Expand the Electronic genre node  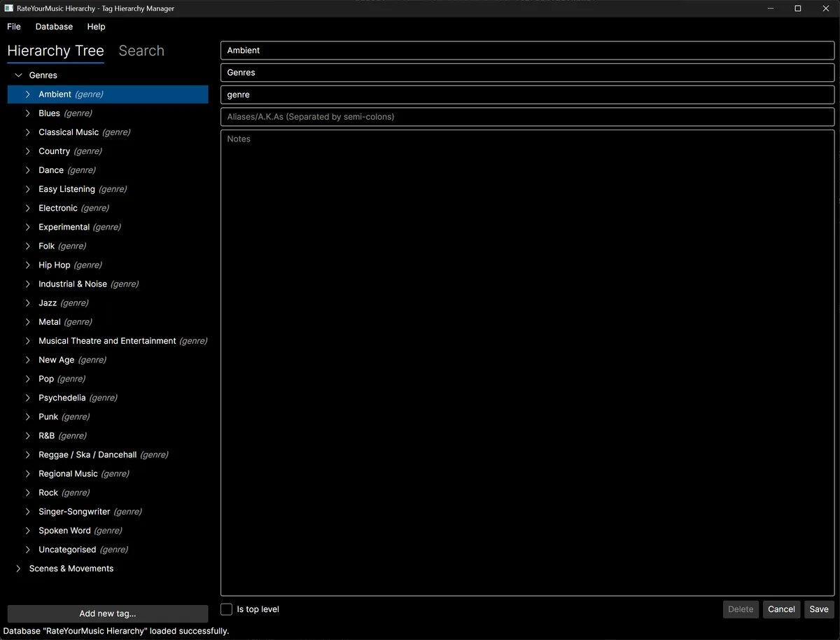27,208
